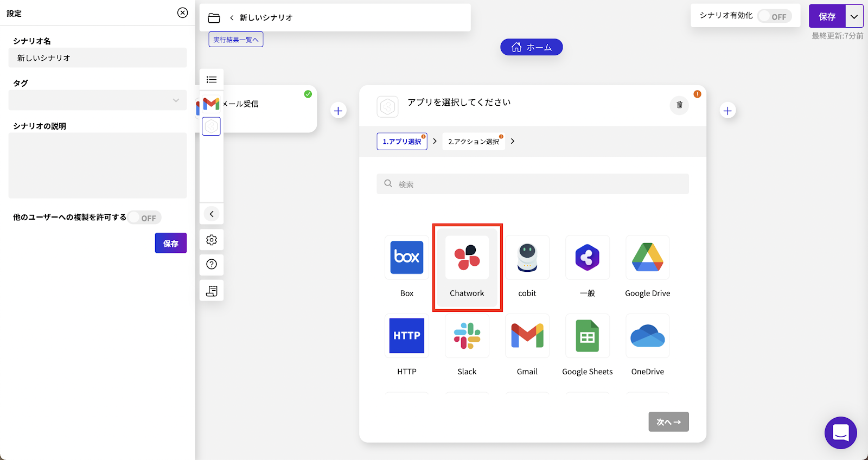868x460 pixels.
Task: Click the アプリを選択してください heading
Action: [x=459, y=102]
